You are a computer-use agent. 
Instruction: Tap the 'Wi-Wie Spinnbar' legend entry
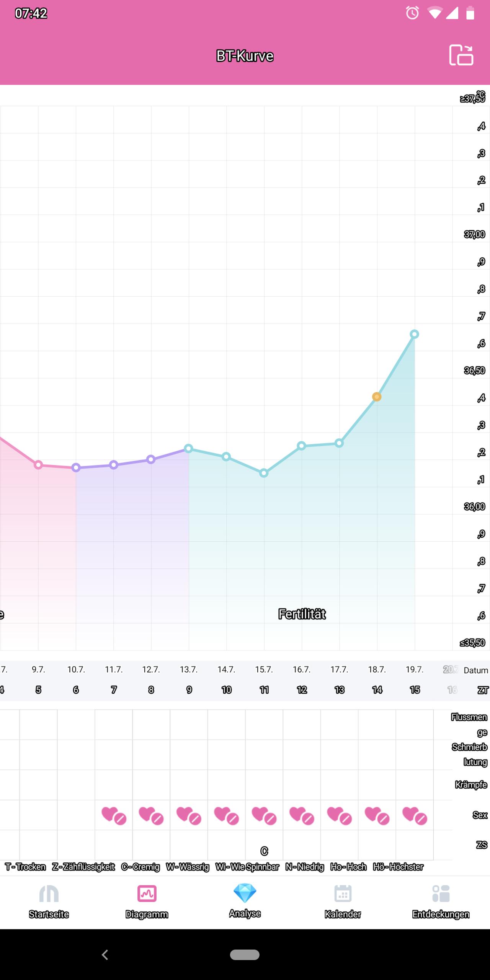(247, 867)
